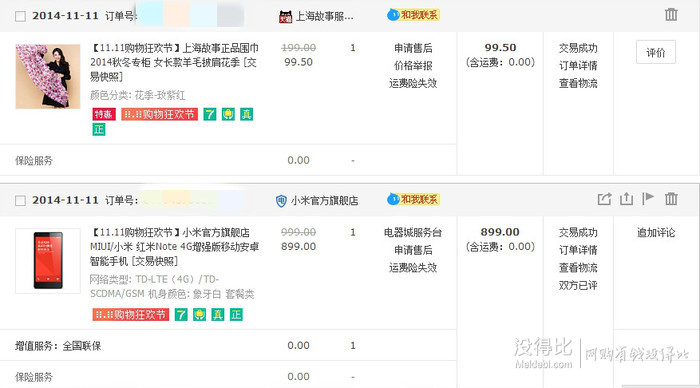Click 运费险失效 on the 小米 order
Image resolution: width=700 pixels, height=388 pixels.
pos(413,267)
